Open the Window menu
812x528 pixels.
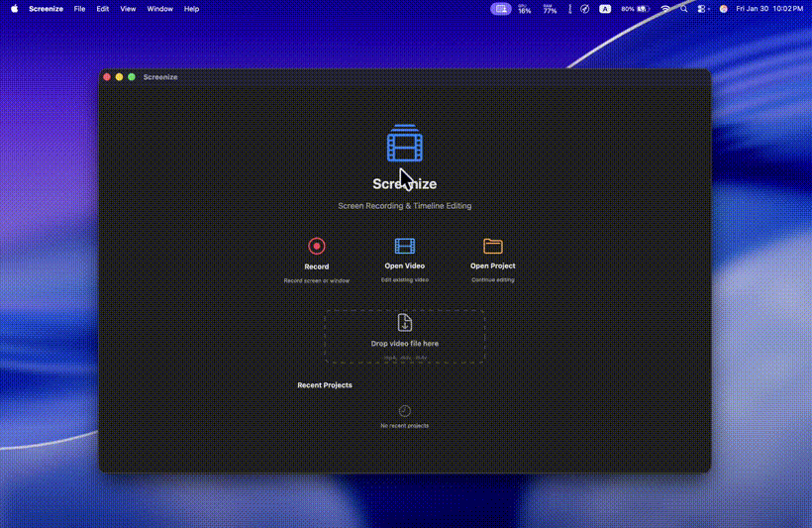(159, 9)
